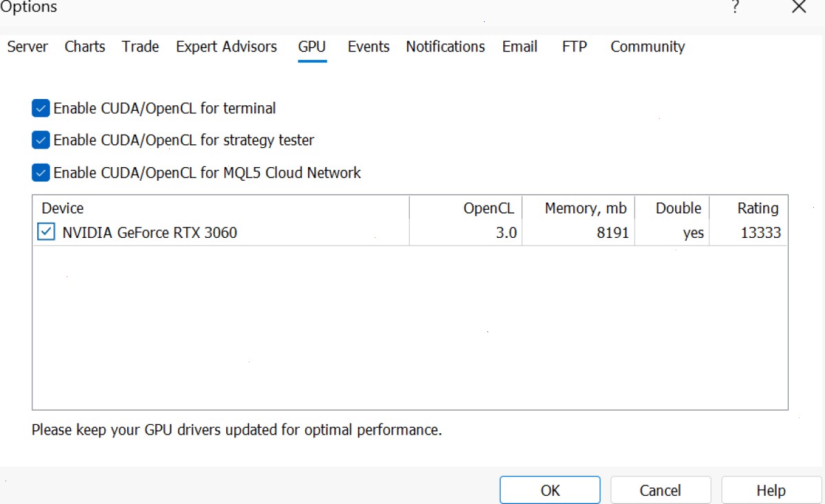
Task: Open the Charts tab
Action: coord(85,47)
